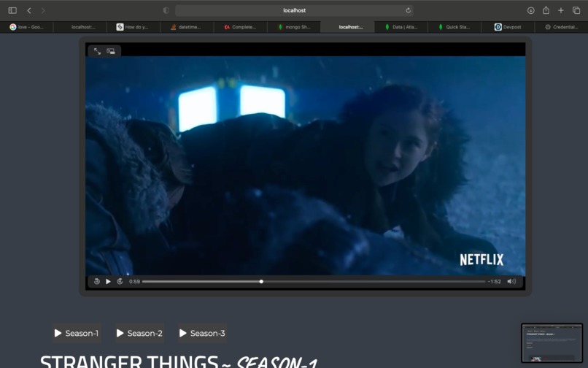Screen dimensions: 588x368
Task: Reload the localhost page
Action: (x=408, y=10)
